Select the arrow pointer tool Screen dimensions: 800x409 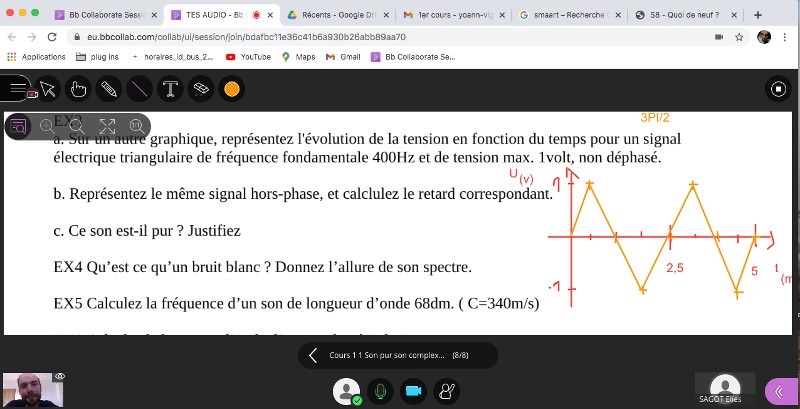(47, 89)
